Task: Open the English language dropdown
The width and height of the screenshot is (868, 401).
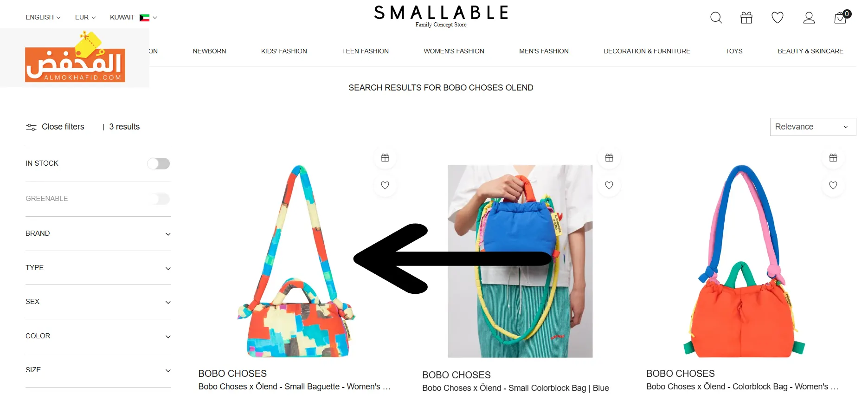Action: [43, 17]
